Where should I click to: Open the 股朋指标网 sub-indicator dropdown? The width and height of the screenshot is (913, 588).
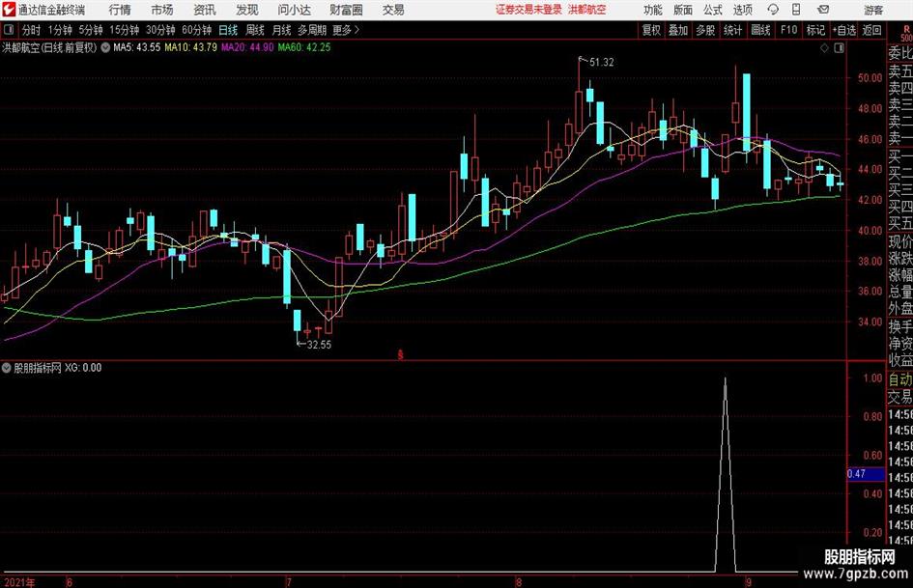(7, 368)
